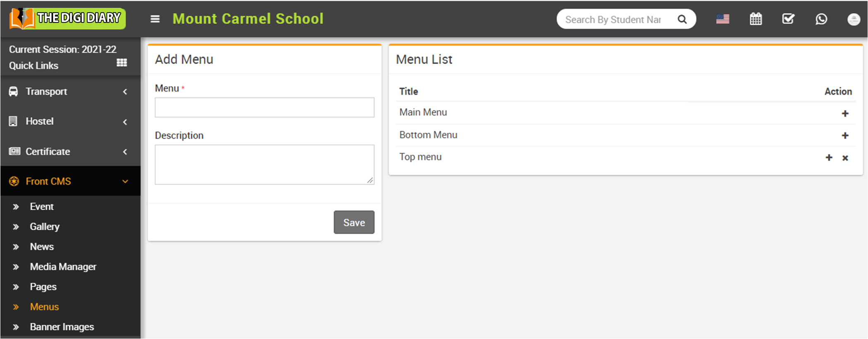This screenshot has height=339, width=868.
Task: Open the Quick Links grid icon
Action: (x=122, y=63)
